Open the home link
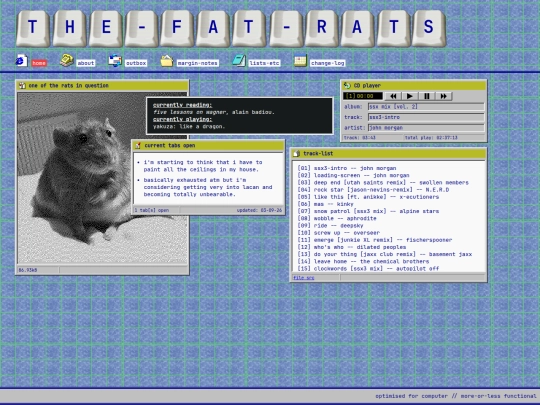Image resolution: width=540 pixels, height=405 pixels. point(39,63)
